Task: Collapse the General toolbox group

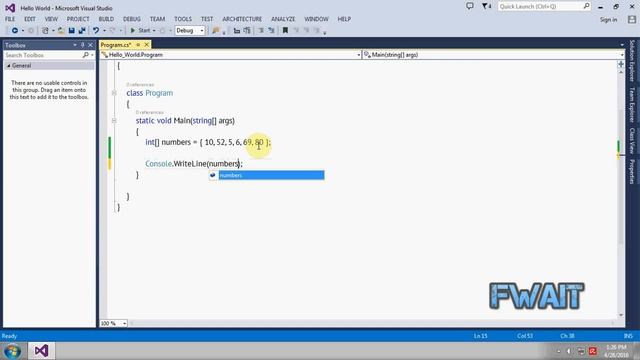Action: [x=9, y=66]
